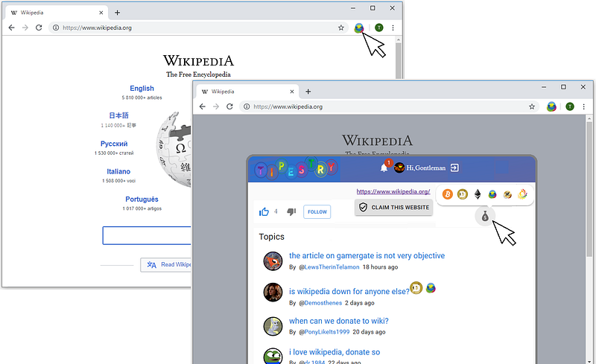Image resolution: width=596 pixels, height=364 pixels.
Task: Open topic 'is wikipedia down for anyone else?'
Action: pos(349,292)
